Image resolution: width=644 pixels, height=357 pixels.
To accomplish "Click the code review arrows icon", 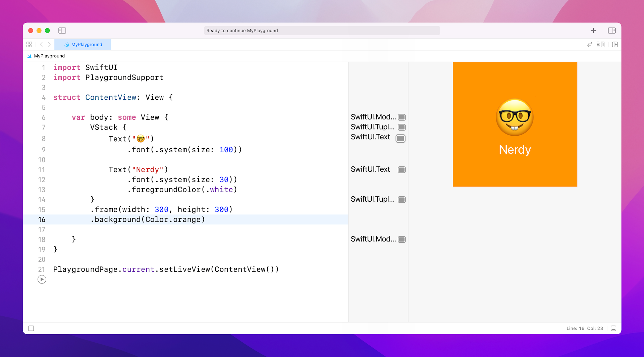I will click(x=590, y=44).
